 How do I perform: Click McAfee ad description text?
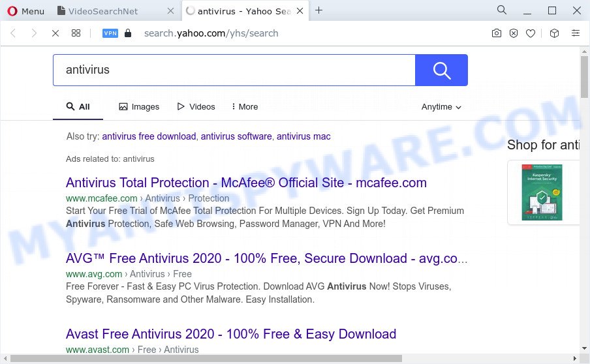point(265,217)
